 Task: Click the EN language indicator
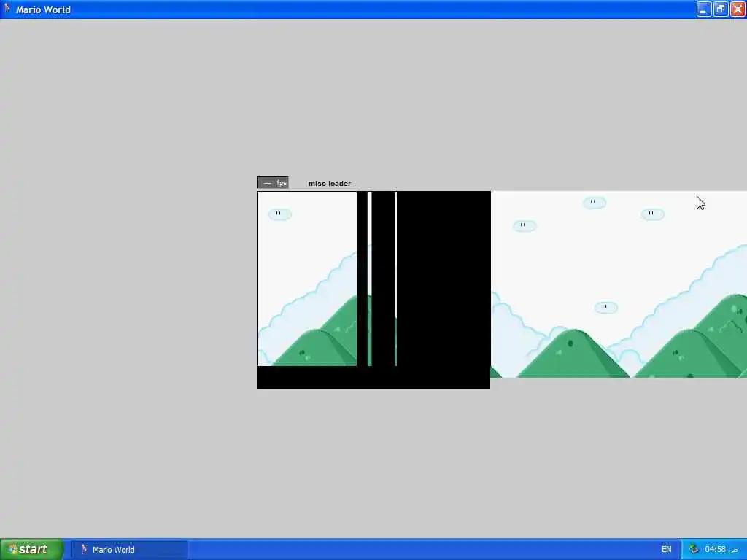(x=666, y=550)
